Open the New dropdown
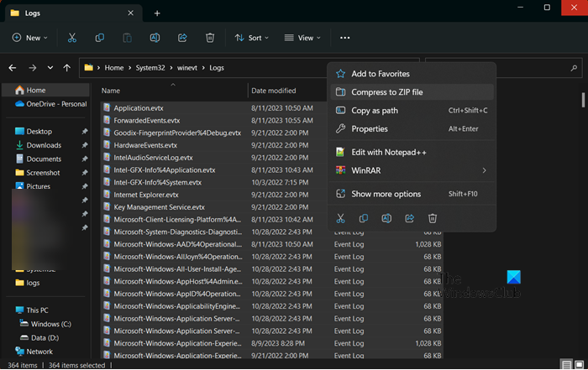Viewport: 588px width, 370px height. coord(30,38)
